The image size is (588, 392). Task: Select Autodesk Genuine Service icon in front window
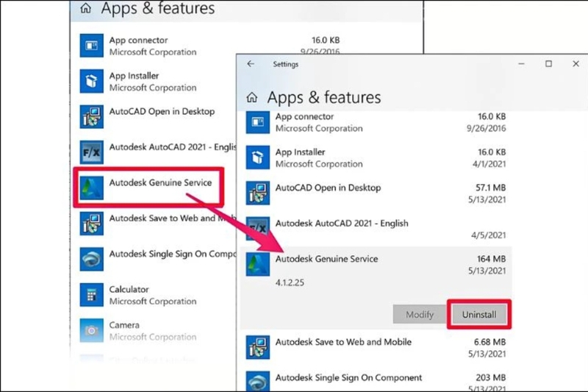coord(258,265)
